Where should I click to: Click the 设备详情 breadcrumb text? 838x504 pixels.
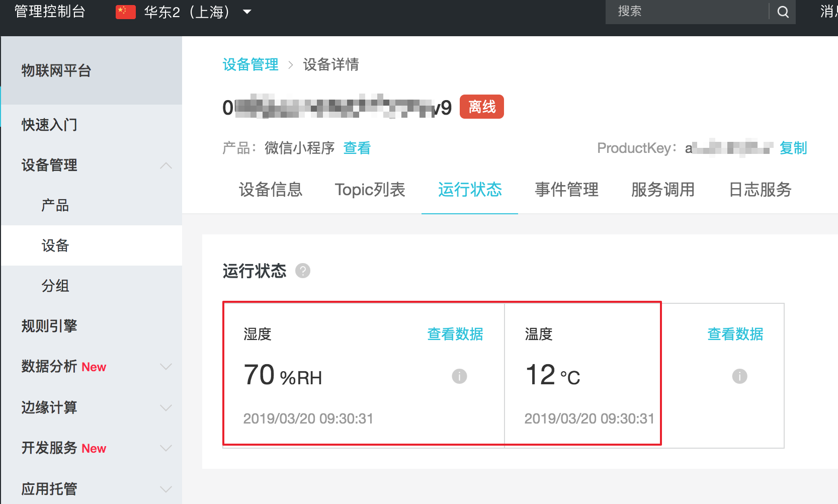pos(331,64)
